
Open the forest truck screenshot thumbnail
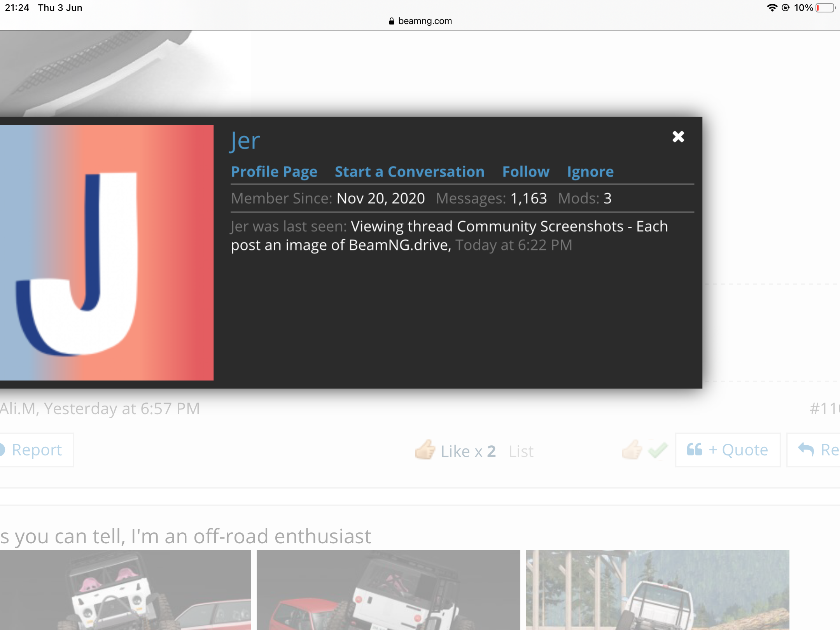point(657,590)
